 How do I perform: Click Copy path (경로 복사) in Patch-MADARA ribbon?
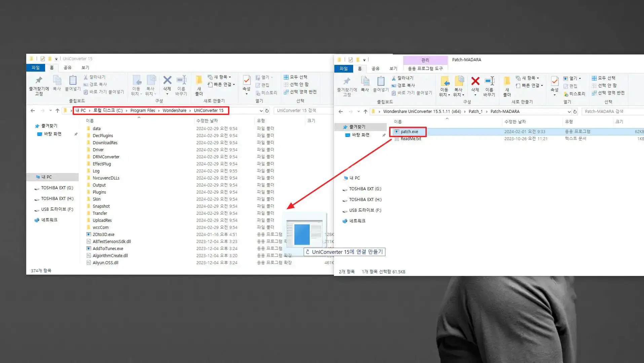pyautogui.click(x=403, y=85)
